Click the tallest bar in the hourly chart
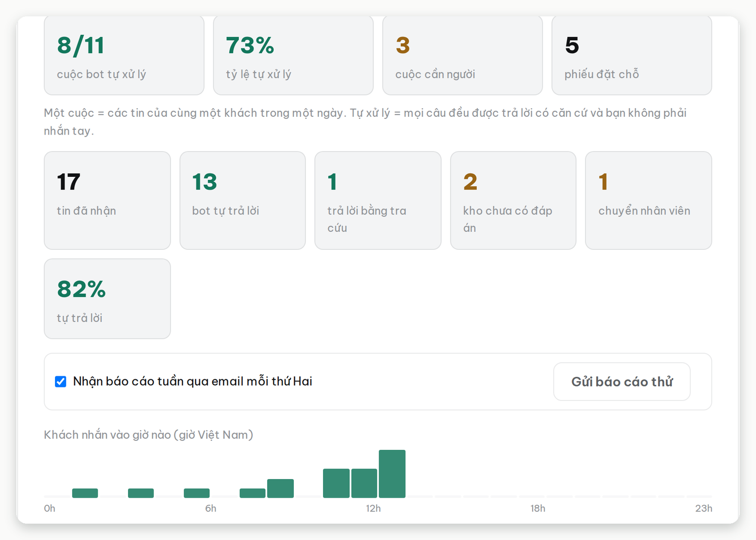 tap(392, 474)
